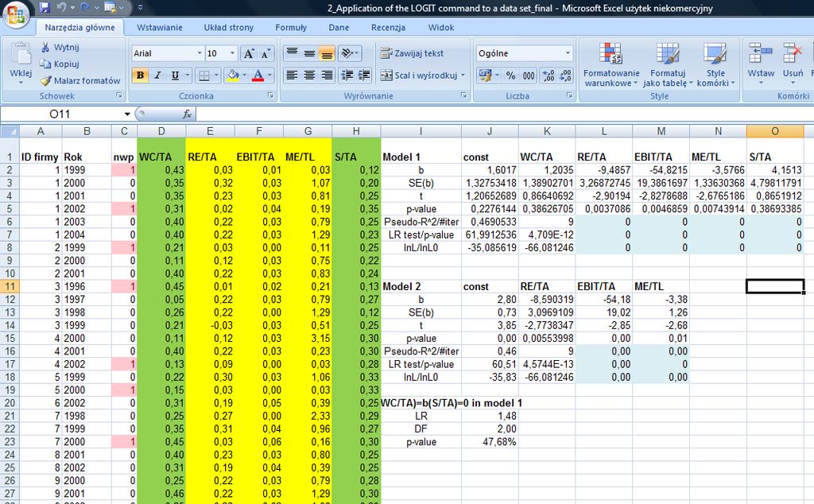The width and height of the screenshot is (814, 504).
Task: Increase cell indent
Action: (x=364, y=76)
